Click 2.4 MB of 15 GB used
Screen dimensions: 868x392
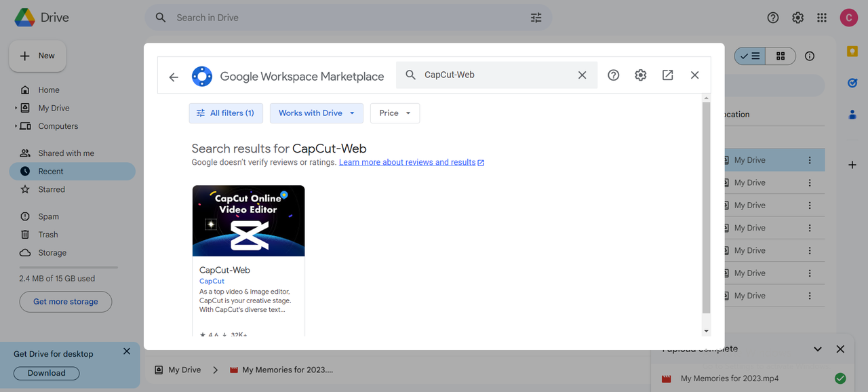pos(57,279)
